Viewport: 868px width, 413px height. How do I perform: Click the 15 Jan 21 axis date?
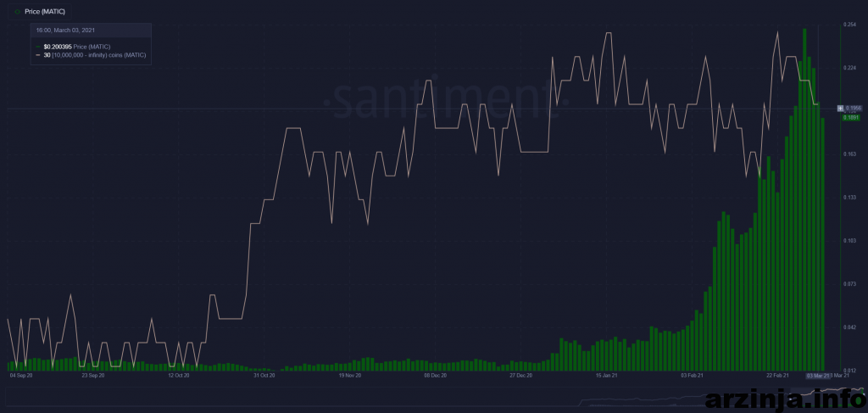coord(607,374)
